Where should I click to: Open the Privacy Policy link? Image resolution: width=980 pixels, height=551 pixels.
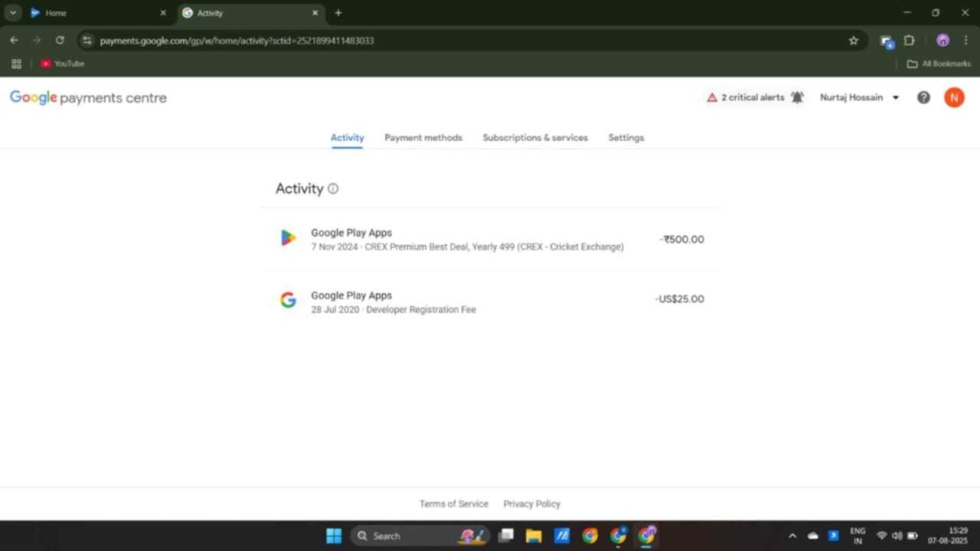point(531,504)
